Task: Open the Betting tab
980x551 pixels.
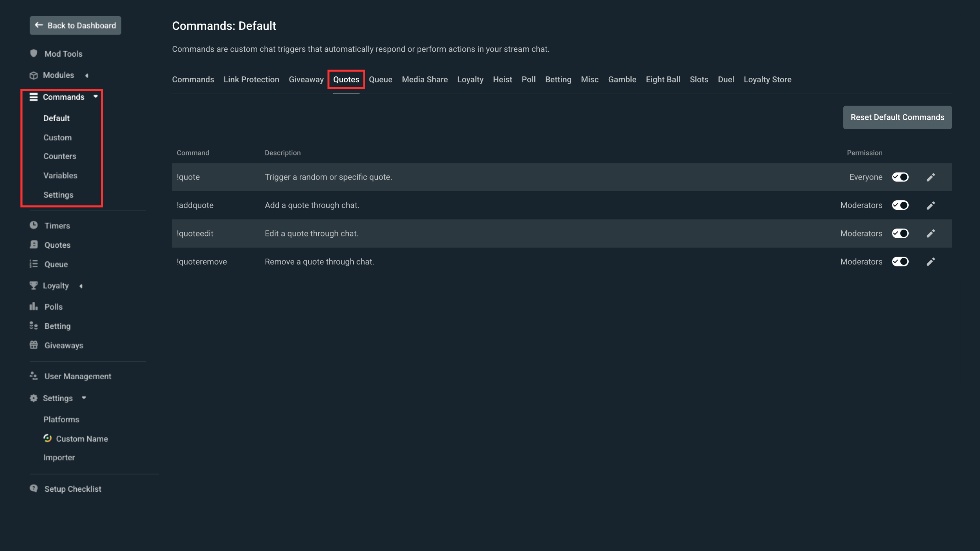Action: (x=558, y=79)
